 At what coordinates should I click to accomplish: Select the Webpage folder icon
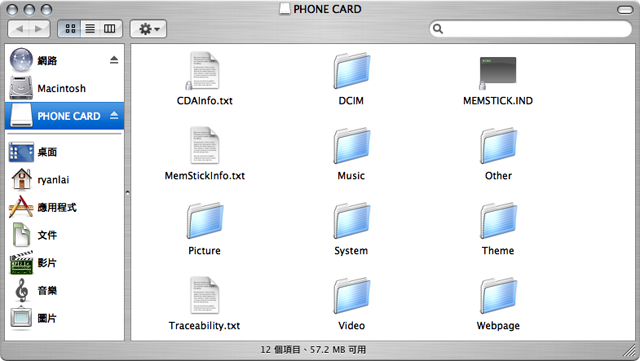click(498, 296)
